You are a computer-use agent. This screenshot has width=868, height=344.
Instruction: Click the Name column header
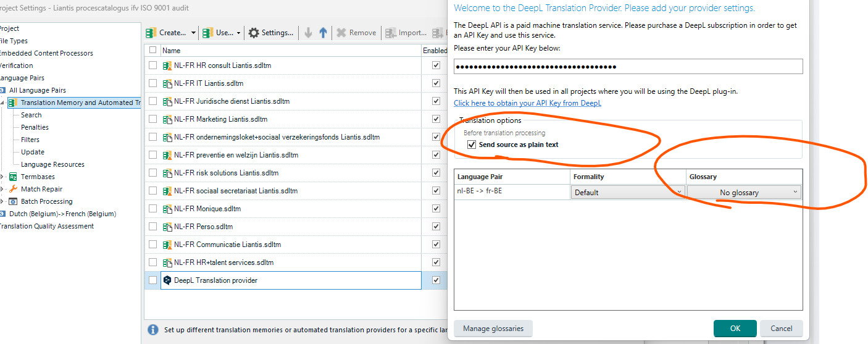pos(291,51)
